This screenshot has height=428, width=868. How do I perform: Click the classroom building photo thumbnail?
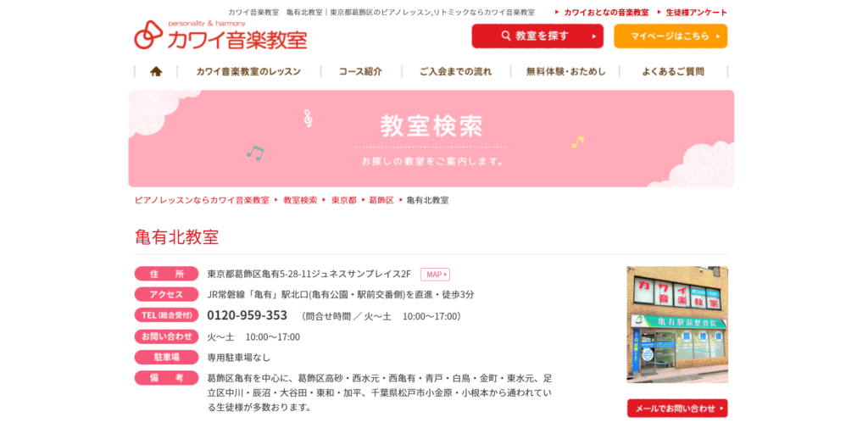tap(677, 325)
